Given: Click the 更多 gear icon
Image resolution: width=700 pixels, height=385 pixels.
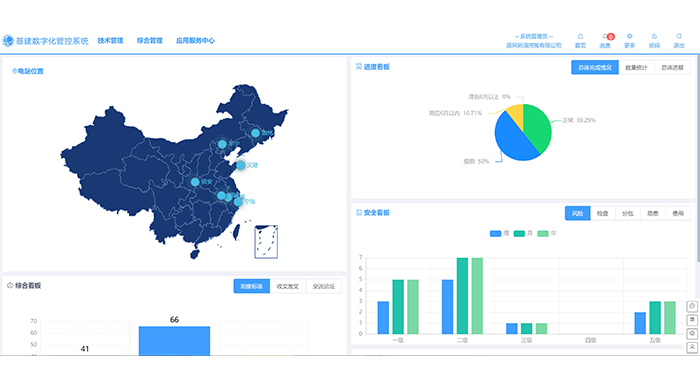Looking at the screenshot, I should tap(629, 36).
